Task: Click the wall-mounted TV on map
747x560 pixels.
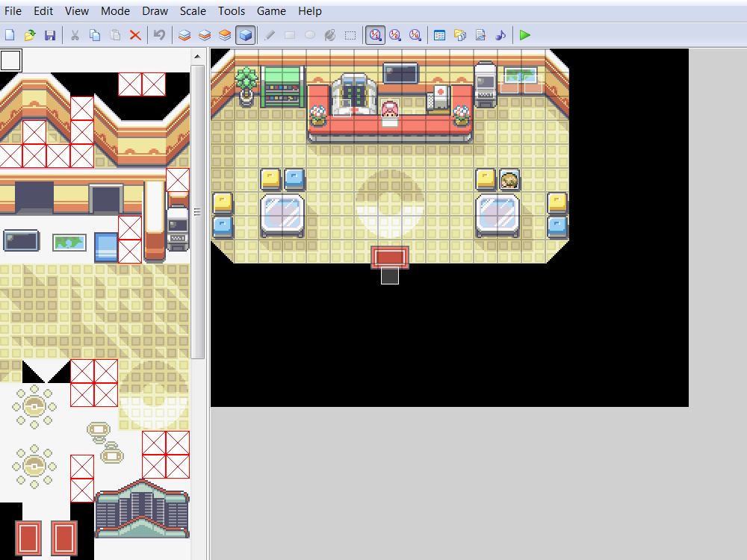Action: point(400,74)
